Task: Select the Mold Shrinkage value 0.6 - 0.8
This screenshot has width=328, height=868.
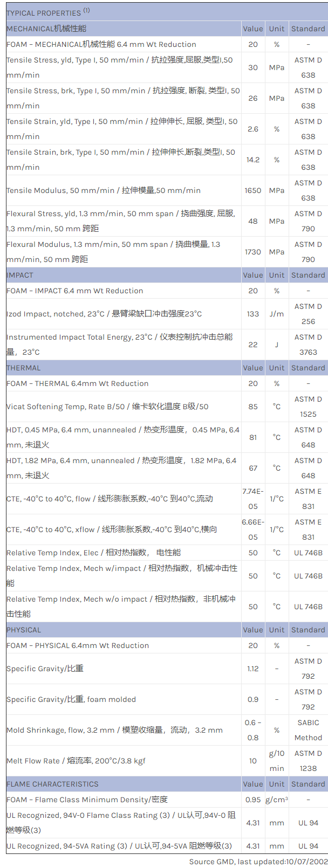Action: click(252, 730)
